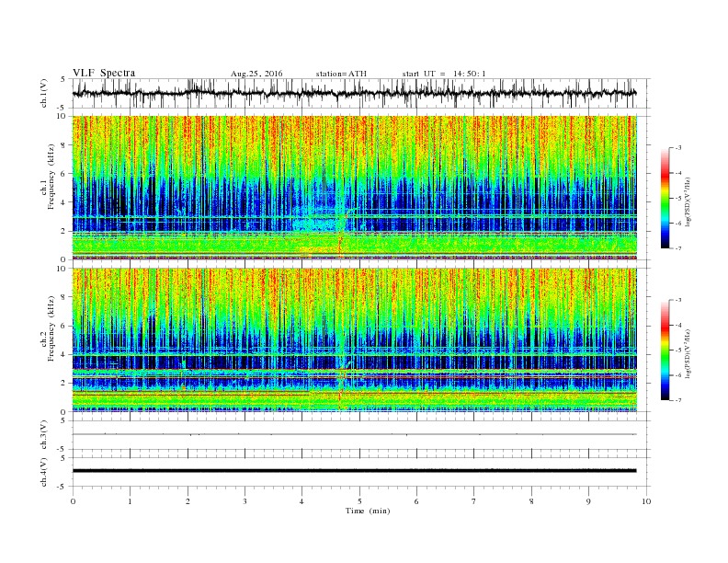Click time axis tick label "0"
The image size is (728, 563).
point(73,501)
